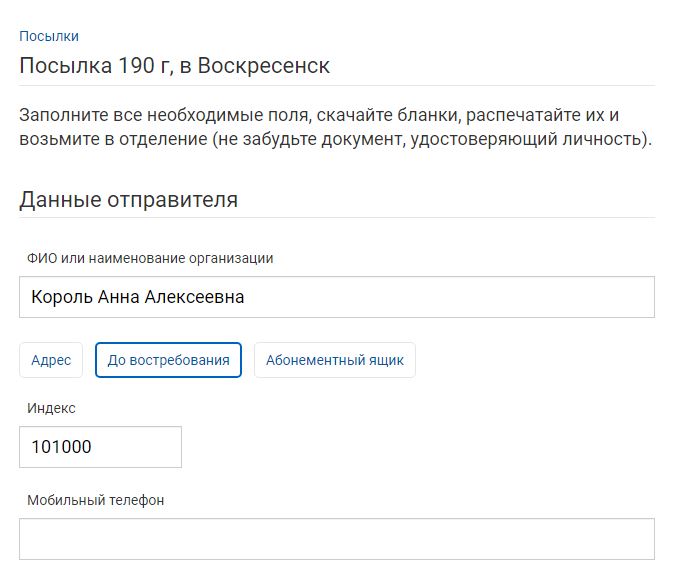Click the heading Посылка 190 г, в Воскресенск
Viewport: 682px width, 581px height.
(x=174, y=66)
